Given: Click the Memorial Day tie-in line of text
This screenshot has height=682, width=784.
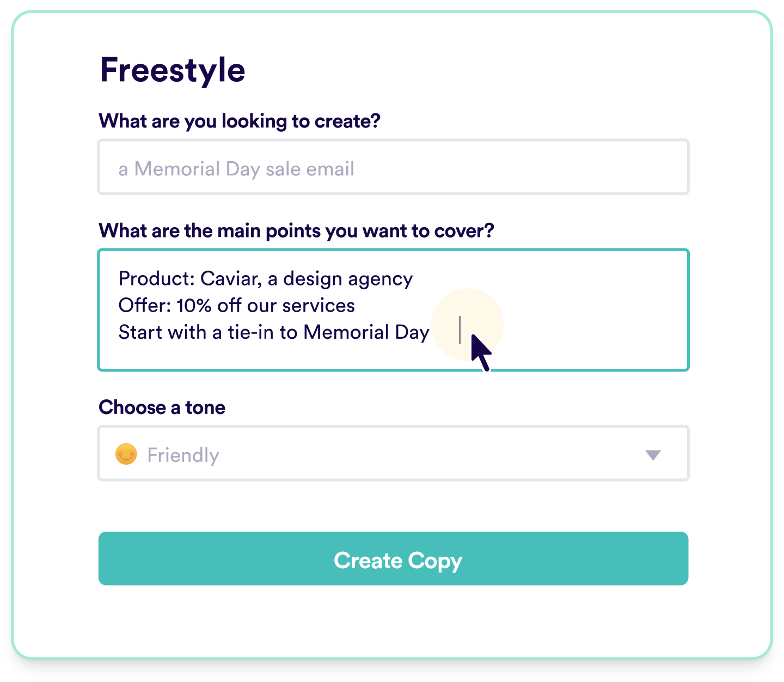Looking at the screenshot, I should 274,332.
